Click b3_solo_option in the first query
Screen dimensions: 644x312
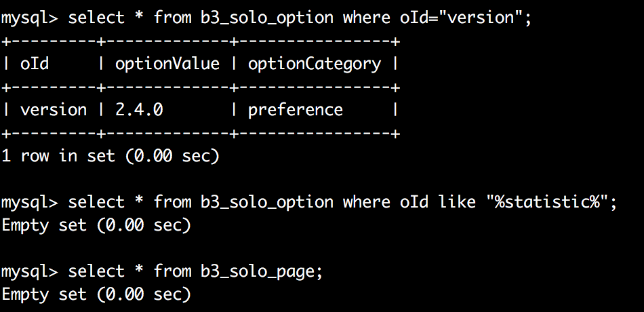[267, 18]
